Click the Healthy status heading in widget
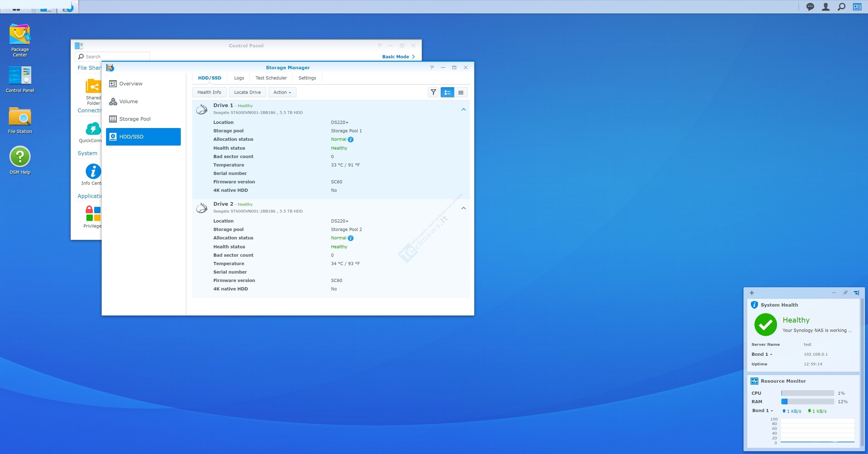868x454 pixels. pos(796,320)
